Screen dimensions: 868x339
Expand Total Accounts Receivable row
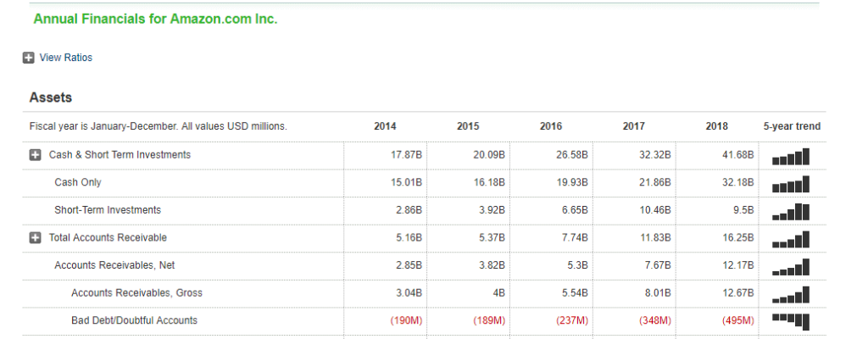point(35,237)
